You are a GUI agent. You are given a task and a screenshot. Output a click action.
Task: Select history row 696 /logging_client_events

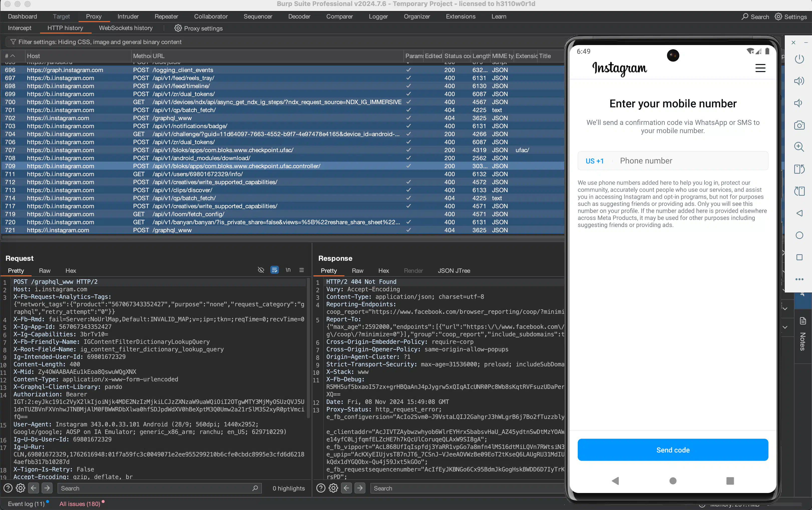pyautogui.click(x=283, y=70)
